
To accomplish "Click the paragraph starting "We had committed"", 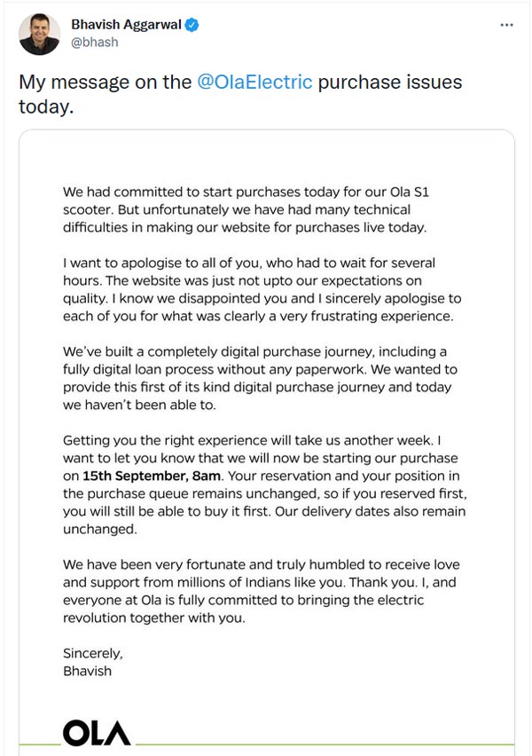I will 257,209.
